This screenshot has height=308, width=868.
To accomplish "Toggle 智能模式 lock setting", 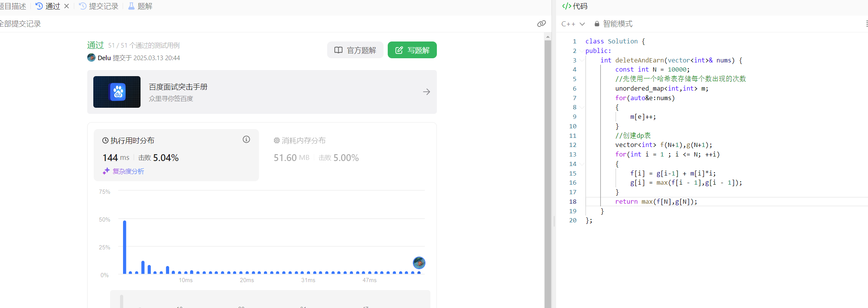I will pos(614,24).
